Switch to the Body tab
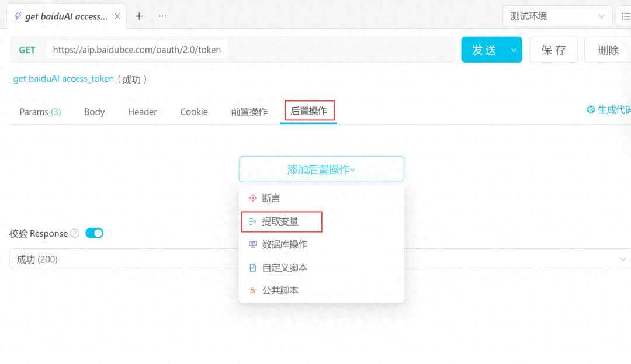Screen dimensions: 631x364 tap(94, 112)
